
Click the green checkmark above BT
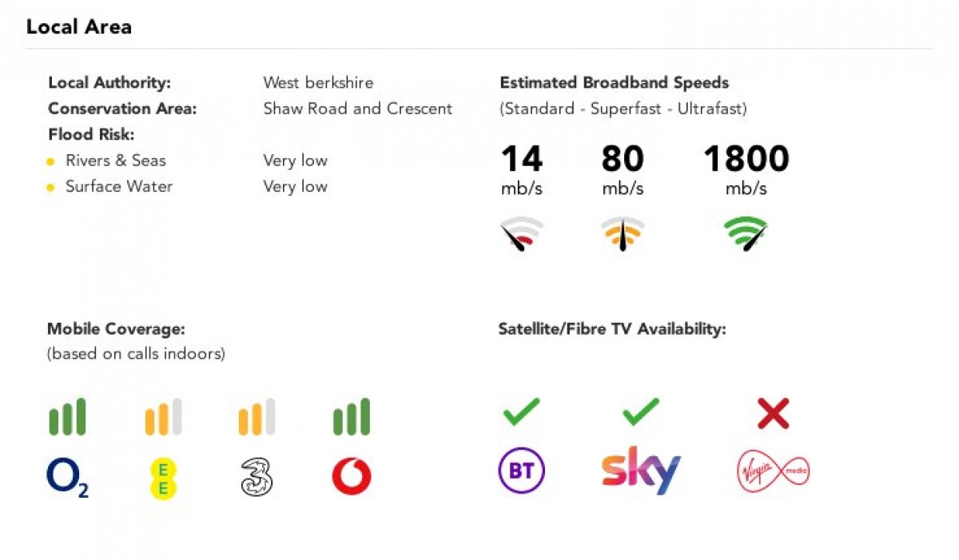(521, 412)
